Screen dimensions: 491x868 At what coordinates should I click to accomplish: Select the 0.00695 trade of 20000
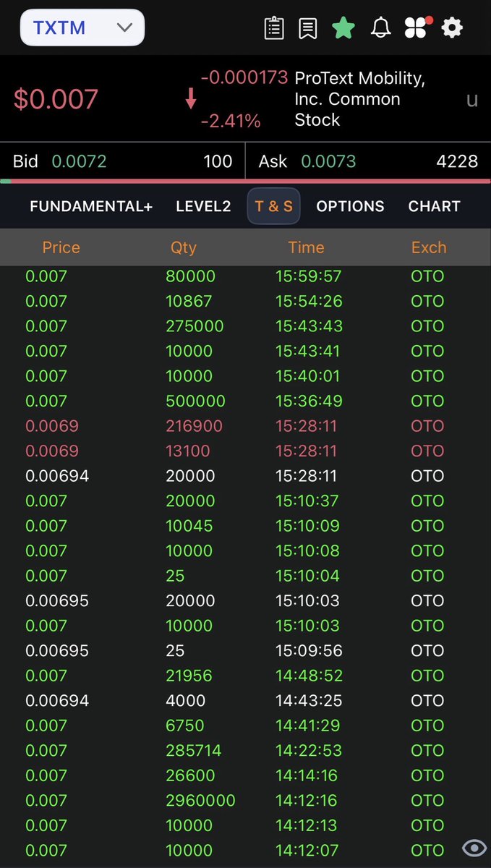coord(245,600)
